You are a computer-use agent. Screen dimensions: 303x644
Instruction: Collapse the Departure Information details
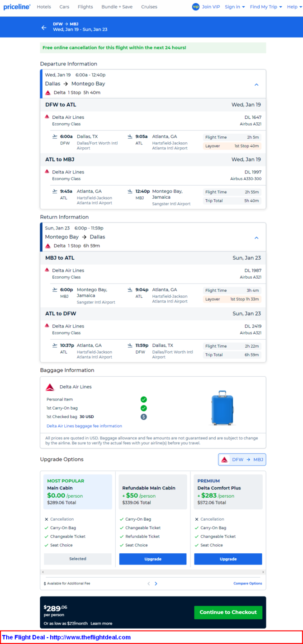tap(256, 84)
